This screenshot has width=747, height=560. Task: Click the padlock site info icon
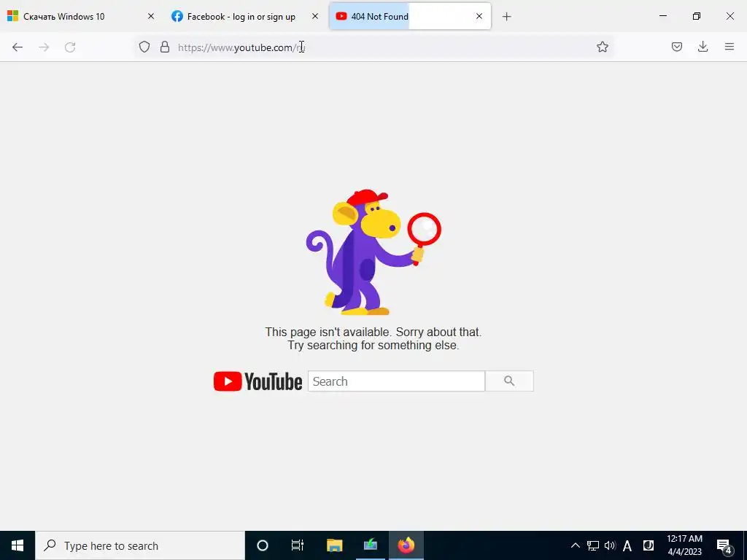165,47
